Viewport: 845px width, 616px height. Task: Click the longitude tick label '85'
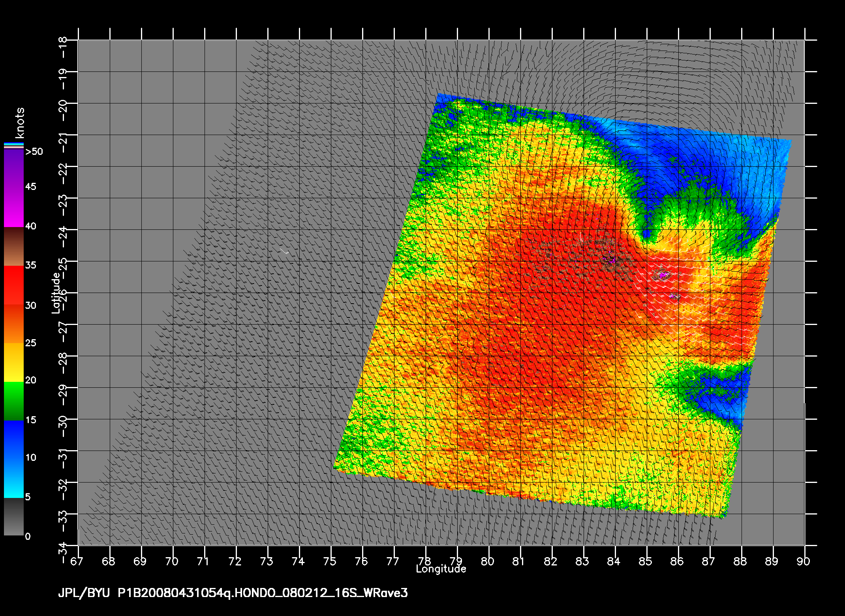(646, 561)
